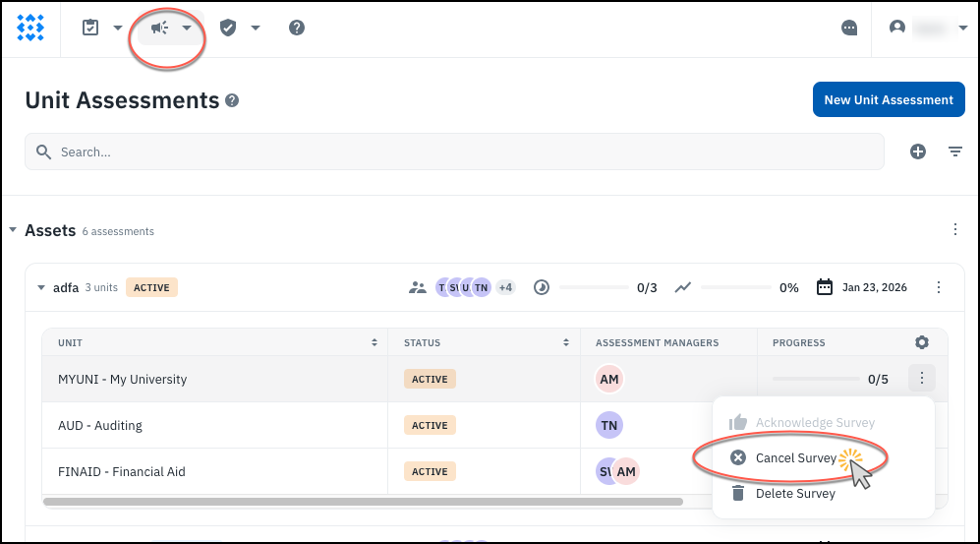
Task: Click into the Search input field
Action: pos(462,151)
